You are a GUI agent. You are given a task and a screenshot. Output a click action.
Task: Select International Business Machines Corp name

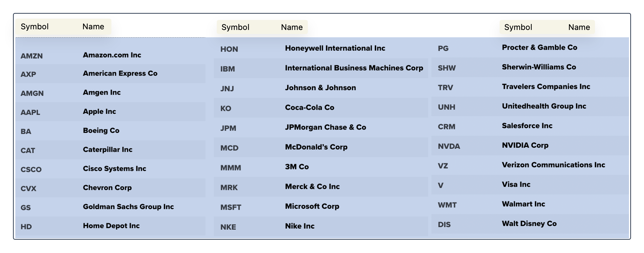coord(354,68)
